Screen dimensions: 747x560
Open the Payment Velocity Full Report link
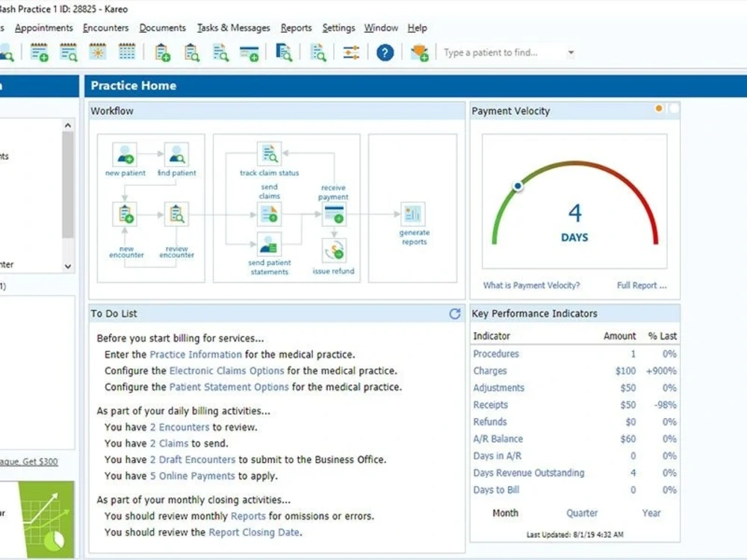tap(642, 285)
